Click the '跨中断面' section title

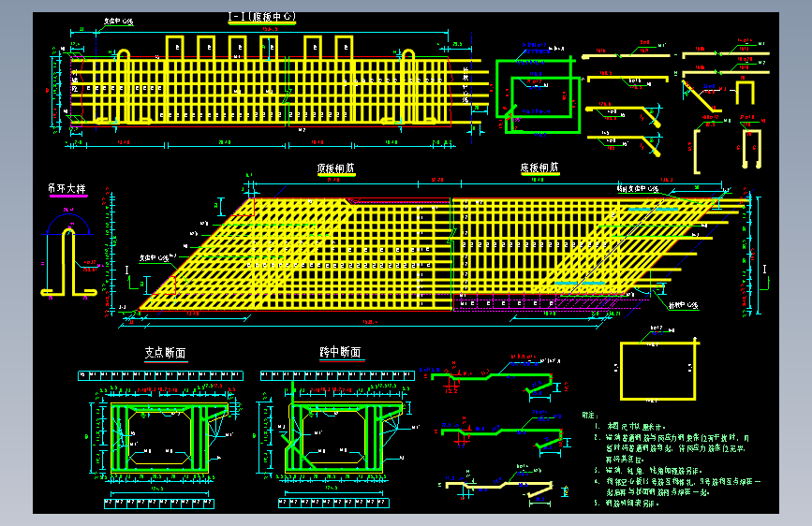pyautogui.click(x=340, y=353)
